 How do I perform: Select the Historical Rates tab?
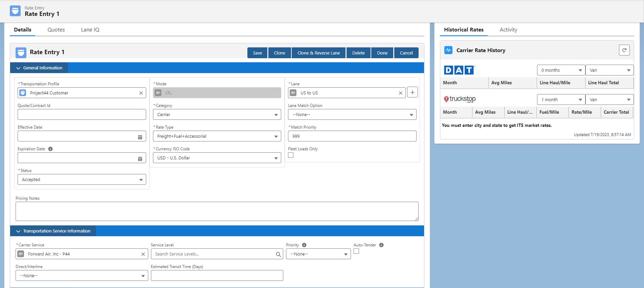coord(464,30)
